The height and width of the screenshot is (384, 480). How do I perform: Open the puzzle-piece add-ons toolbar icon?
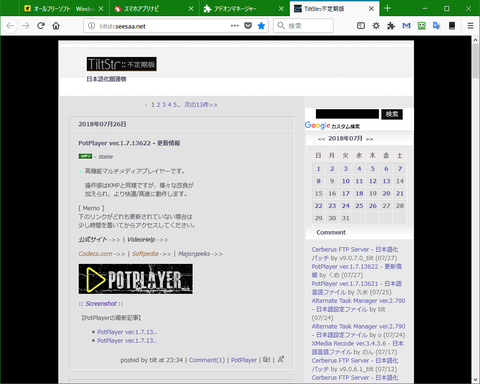391,26
